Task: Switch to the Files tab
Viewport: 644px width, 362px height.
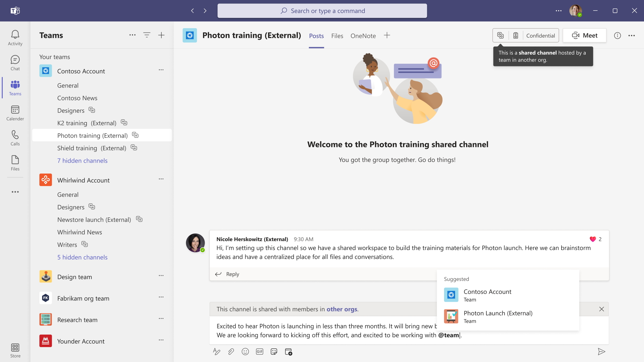Action: pos(337,36)
